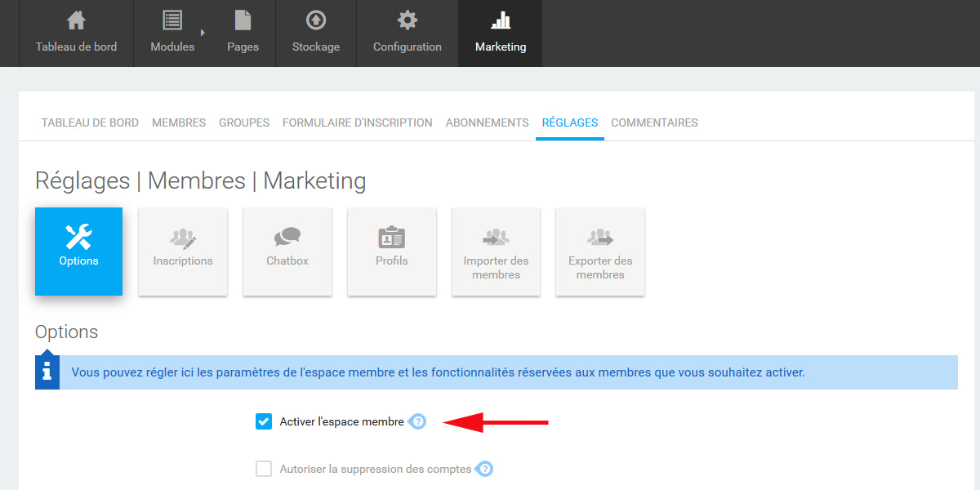Open the Pages icon in top navigation

click(x=243, y=20)
